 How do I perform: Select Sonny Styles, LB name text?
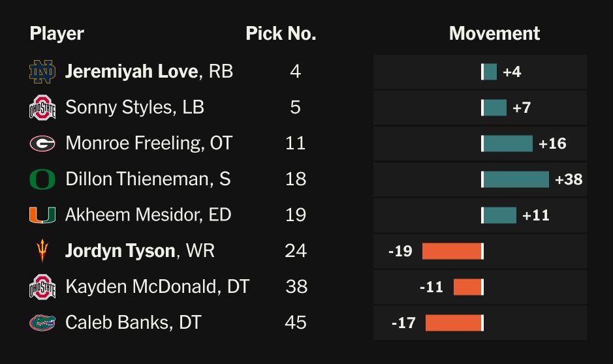134,107
